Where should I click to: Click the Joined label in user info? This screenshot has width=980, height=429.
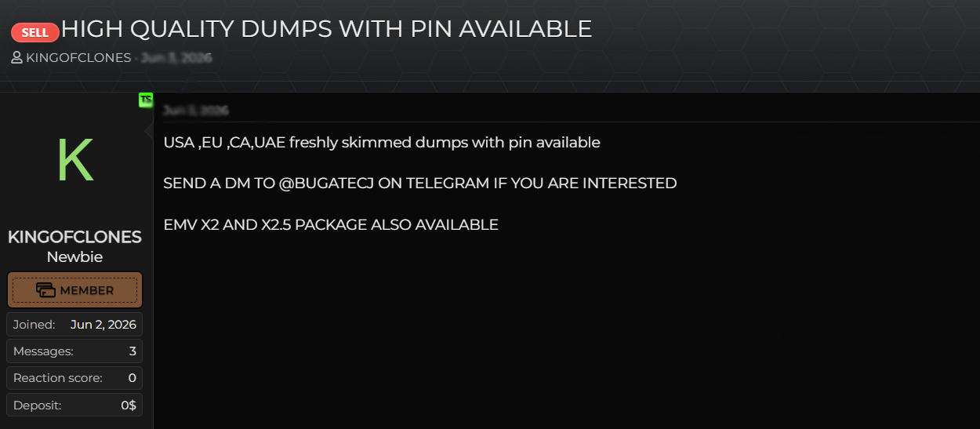point(34,325)
